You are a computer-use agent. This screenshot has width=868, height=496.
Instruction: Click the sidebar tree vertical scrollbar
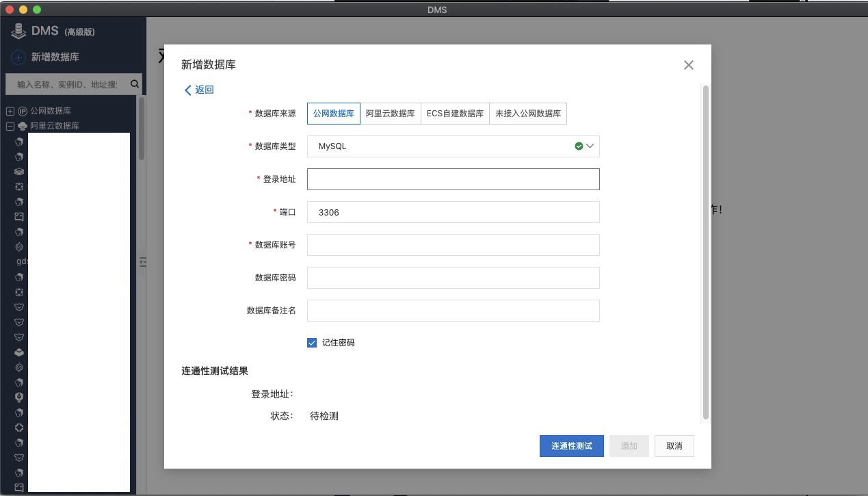point(142,128)
